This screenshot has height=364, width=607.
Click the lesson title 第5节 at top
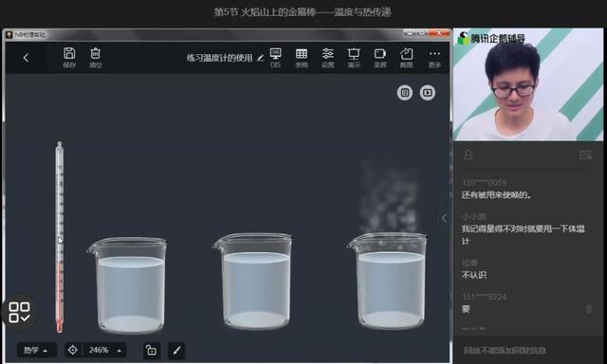tap(303, 12)
